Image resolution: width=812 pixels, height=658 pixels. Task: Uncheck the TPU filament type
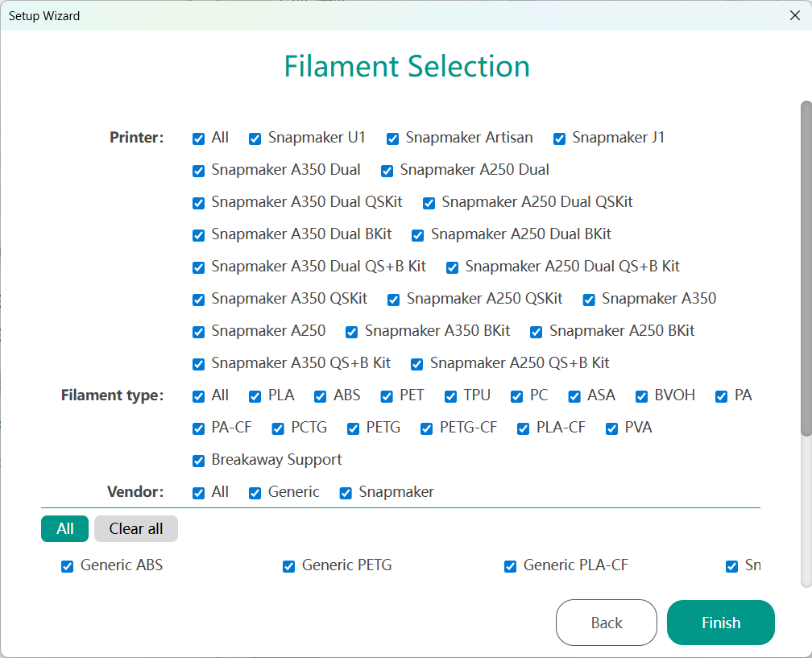coord(451,396)
